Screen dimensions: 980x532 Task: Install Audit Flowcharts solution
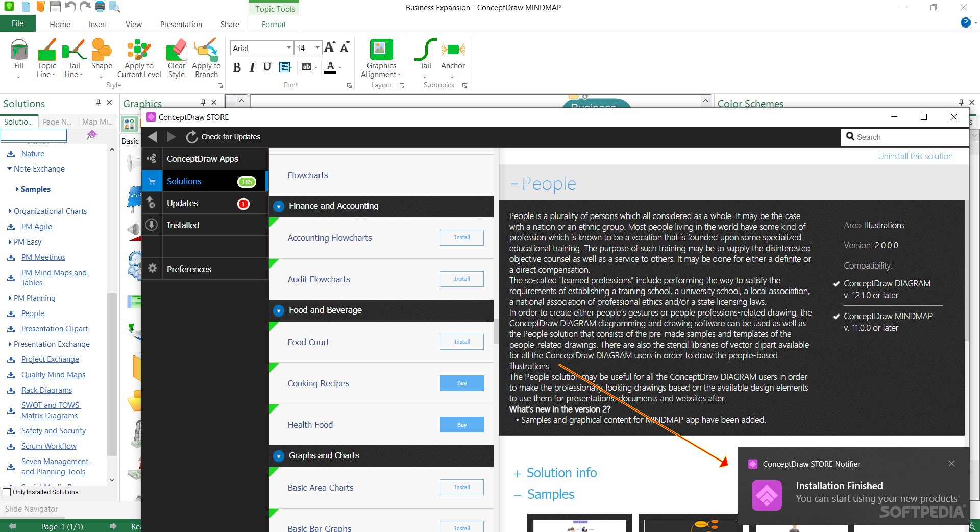(461, 279)
